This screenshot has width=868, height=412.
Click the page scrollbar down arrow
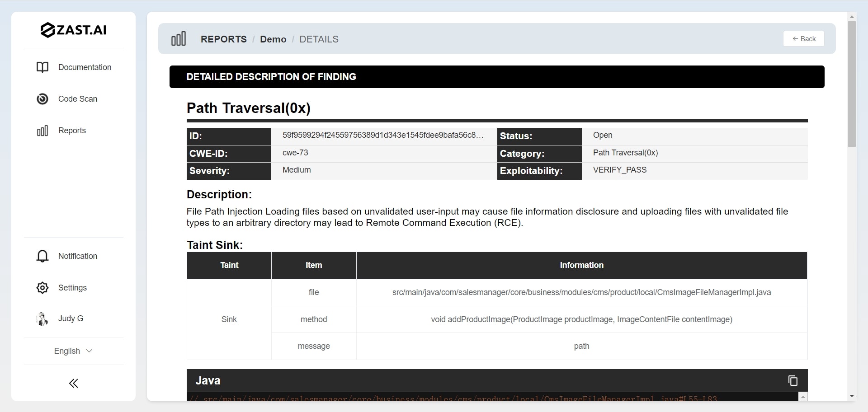pyautogui.click(x=852, y=396)
